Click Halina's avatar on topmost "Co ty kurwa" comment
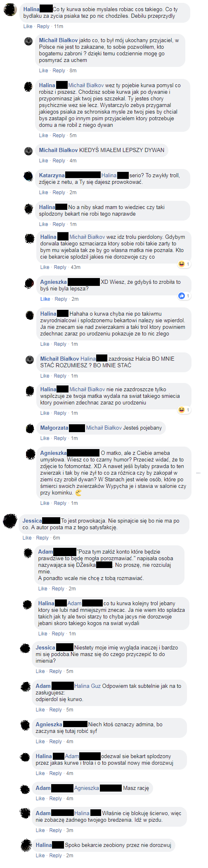 pyautogui.click(x=10, y=10)
